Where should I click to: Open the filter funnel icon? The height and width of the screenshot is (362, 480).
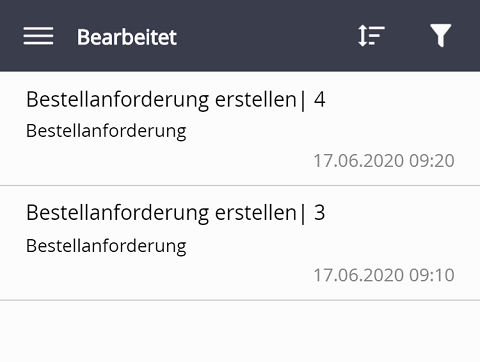coord(441,35)
